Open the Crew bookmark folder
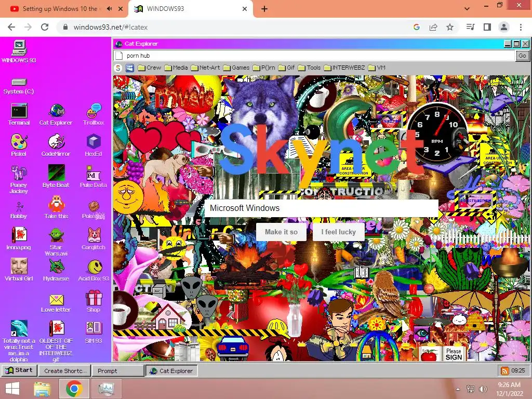Screen dimensions: 532x399 pos(150,68)
